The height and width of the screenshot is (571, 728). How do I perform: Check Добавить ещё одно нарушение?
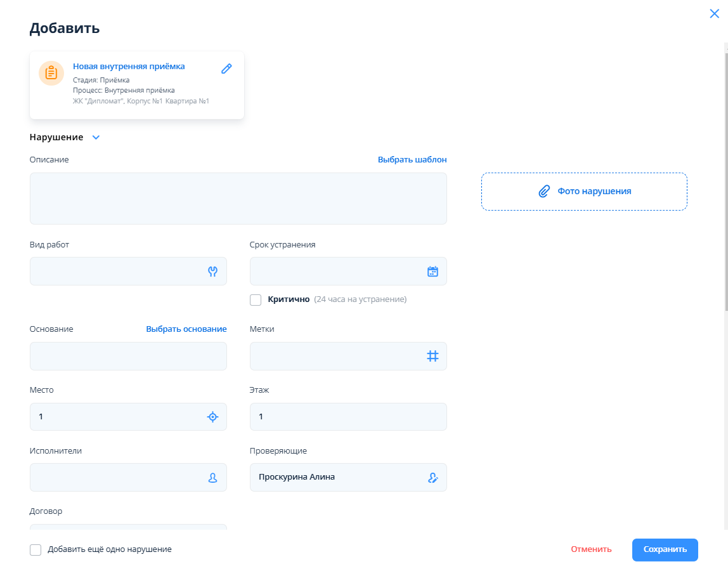click(36, 549)
